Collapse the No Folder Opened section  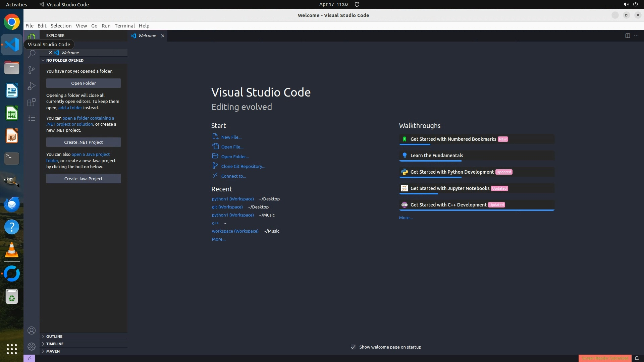coord(64,60)
